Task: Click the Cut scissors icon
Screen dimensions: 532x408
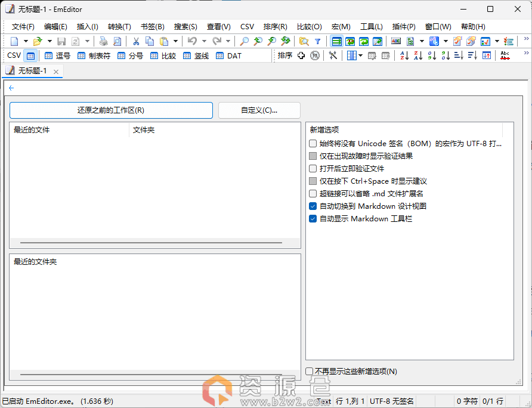Action: point(136,41)
